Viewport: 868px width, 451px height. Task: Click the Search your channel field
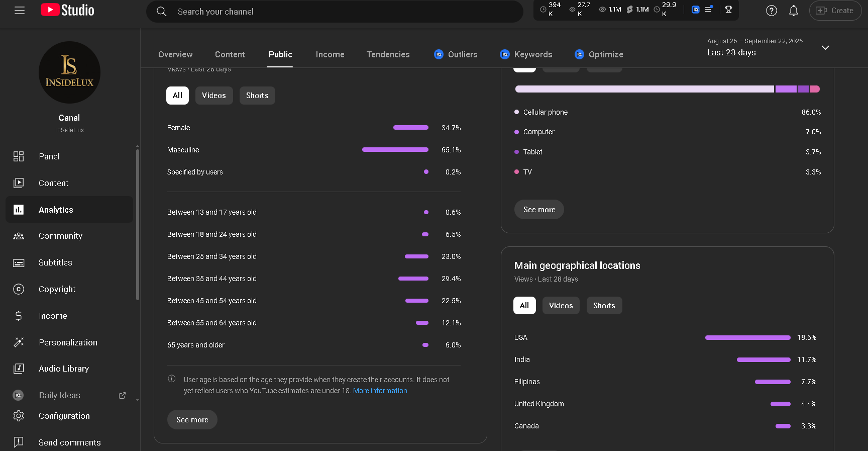click(334, 12)
